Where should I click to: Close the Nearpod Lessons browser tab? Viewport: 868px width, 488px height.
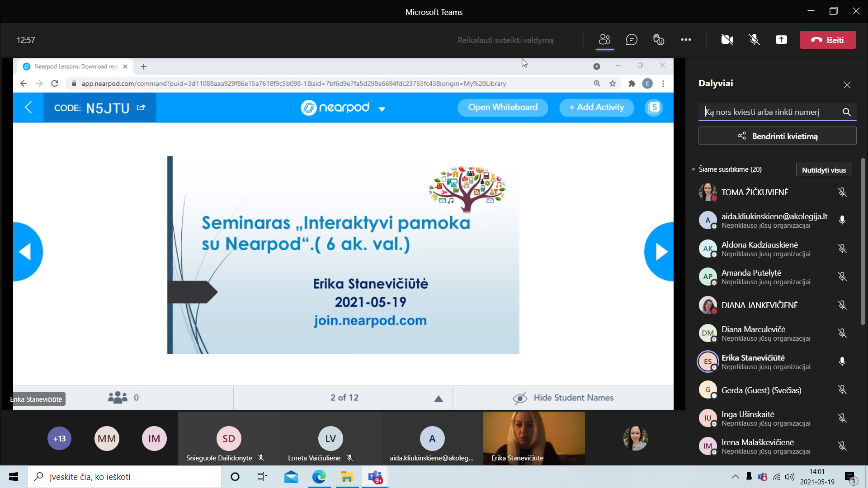[x=125, y=66]
